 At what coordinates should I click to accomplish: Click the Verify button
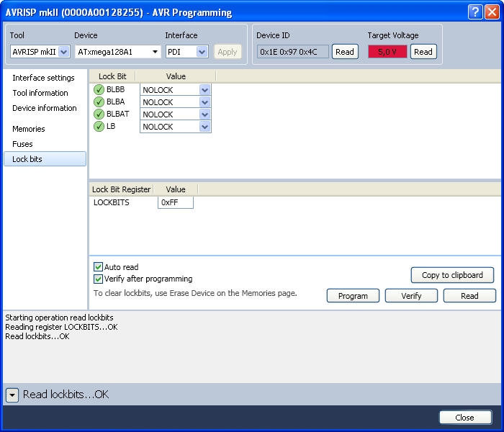pyautogui.click(x=411, y=296)
